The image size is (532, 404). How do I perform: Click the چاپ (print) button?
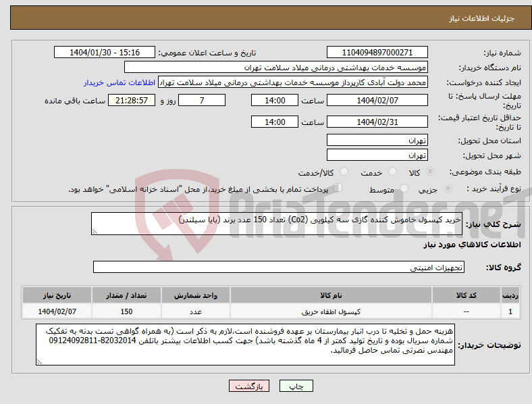pyautogui.click(x=296, y=386)
